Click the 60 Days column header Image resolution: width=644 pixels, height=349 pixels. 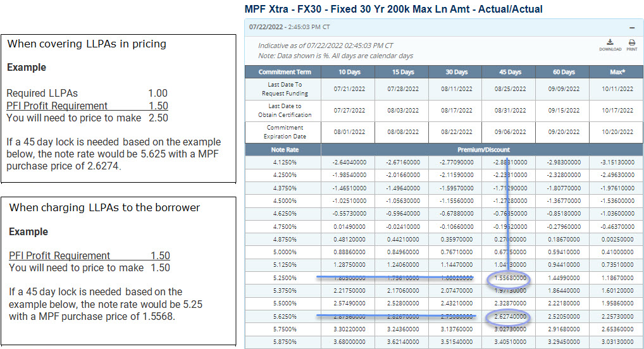click(x=564, y=72)
